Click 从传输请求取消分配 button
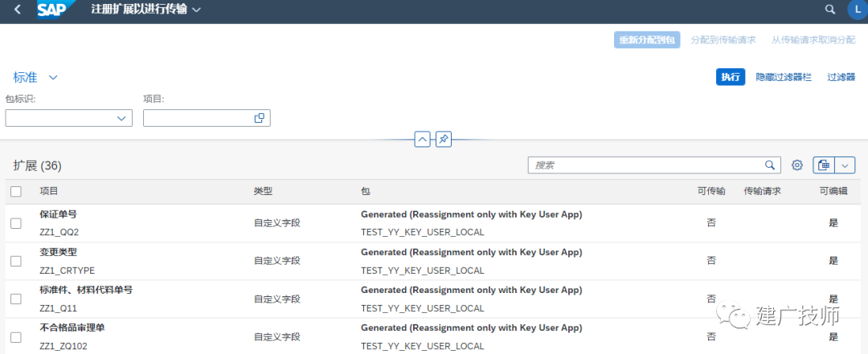The height and width of the screenshot is (354, 868). tap(813, 40)
